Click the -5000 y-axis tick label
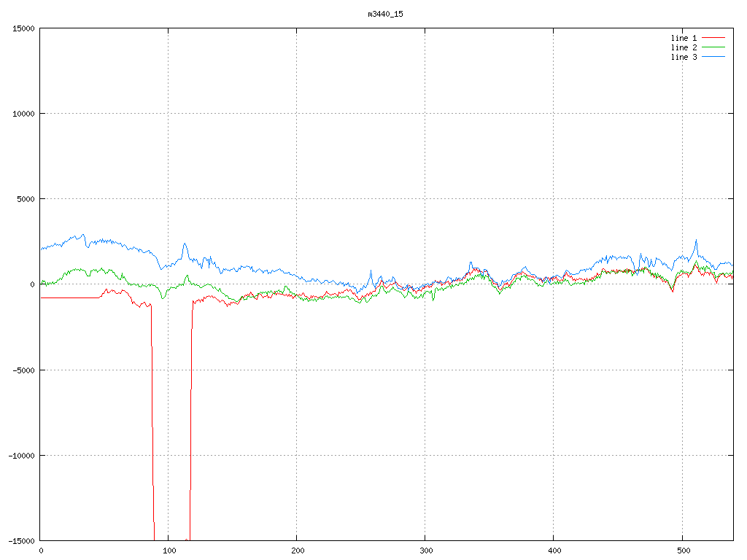Viewport: 747px width, 560px height. pos(23,370)
